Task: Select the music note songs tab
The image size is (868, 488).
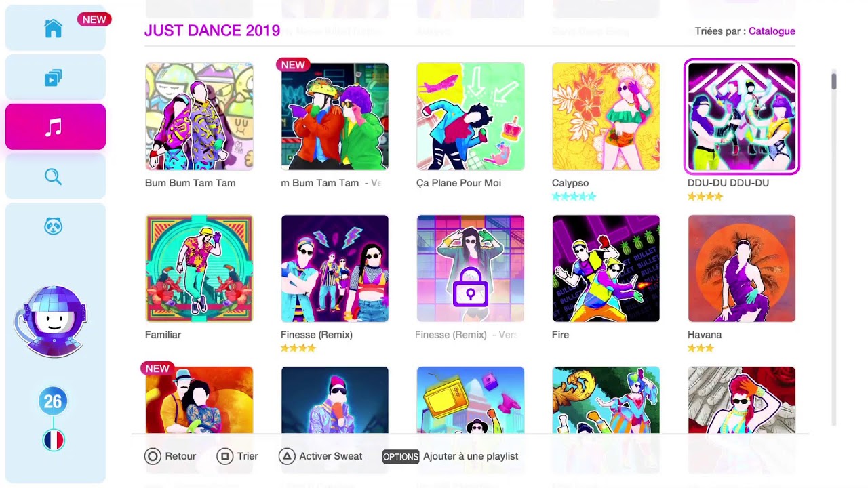Action: point(56,127)
